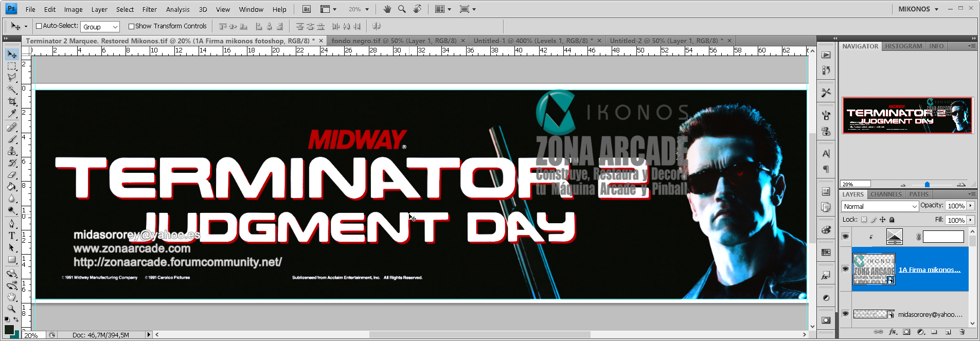Screen dimensions: 980x341
Task: Open the Normal blend mode dropdown
Action: pyautogui.click(x=880, y=206)
